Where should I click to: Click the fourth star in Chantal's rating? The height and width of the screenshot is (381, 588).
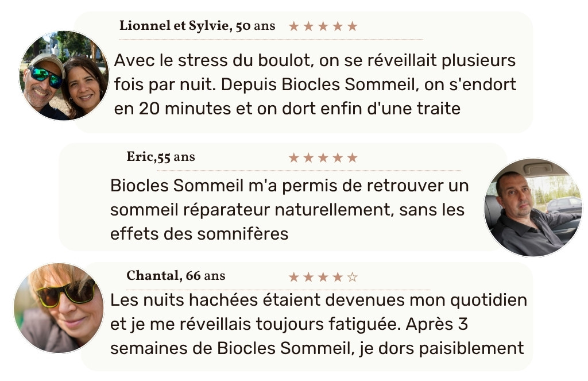pyautogui.click(x=338, y=278)
